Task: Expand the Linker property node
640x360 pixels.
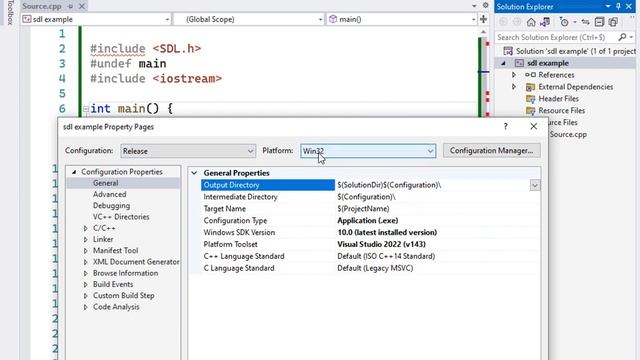Action: tap(85, 240)
